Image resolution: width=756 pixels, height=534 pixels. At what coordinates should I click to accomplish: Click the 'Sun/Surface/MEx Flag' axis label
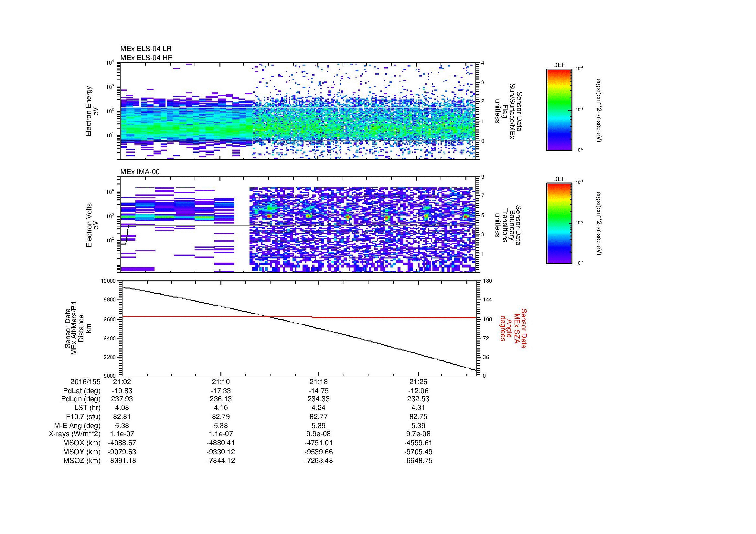[x=509, y=111]
